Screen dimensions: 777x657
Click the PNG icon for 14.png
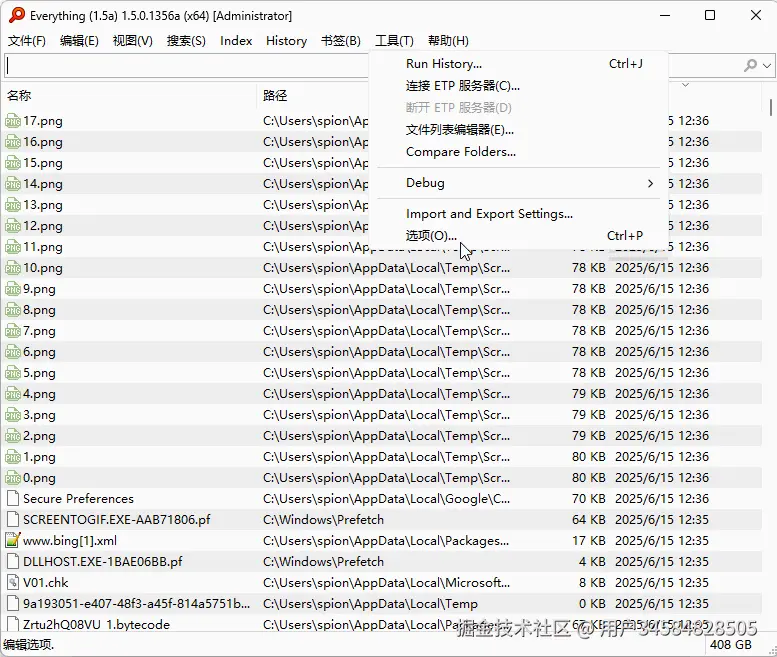(x=12, y=184)
